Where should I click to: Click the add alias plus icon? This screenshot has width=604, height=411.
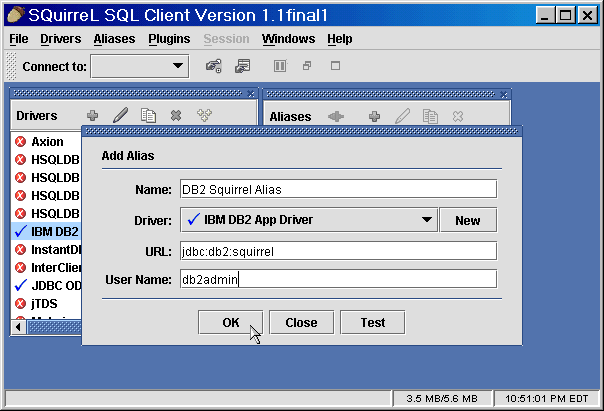(x=374, y=116)
